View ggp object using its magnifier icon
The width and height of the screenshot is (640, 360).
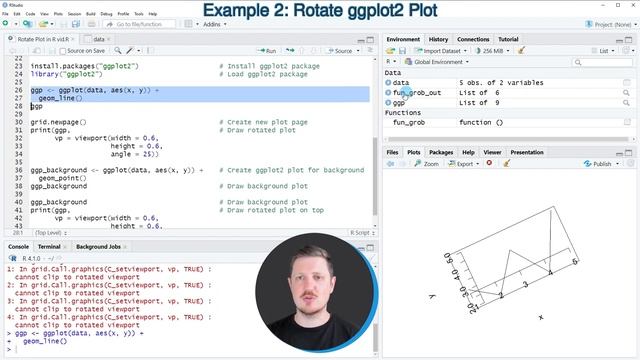626,103
